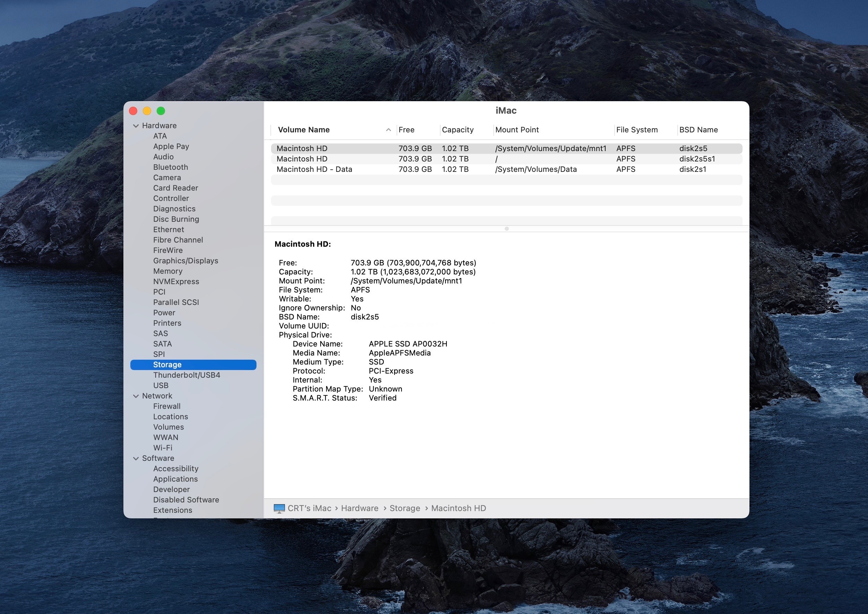Viewport: 868px width, 614px height.
Task: Collapse the Network section chevron
Action: click(136, 396)
